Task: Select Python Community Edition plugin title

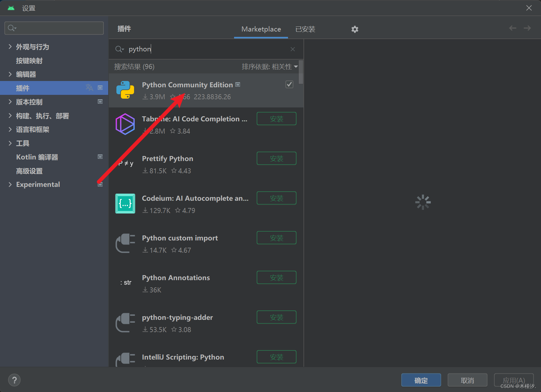Action: point(187,85)
